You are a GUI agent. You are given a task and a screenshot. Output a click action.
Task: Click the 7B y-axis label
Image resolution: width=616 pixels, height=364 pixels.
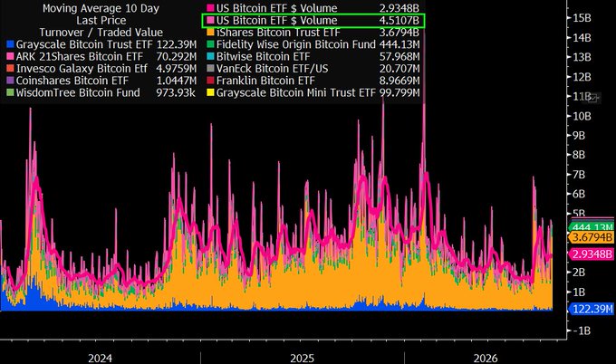coord(579,175)
